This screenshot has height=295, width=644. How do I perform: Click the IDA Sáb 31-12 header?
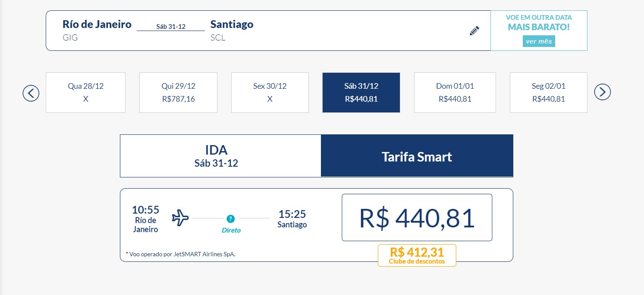point(220,156)
